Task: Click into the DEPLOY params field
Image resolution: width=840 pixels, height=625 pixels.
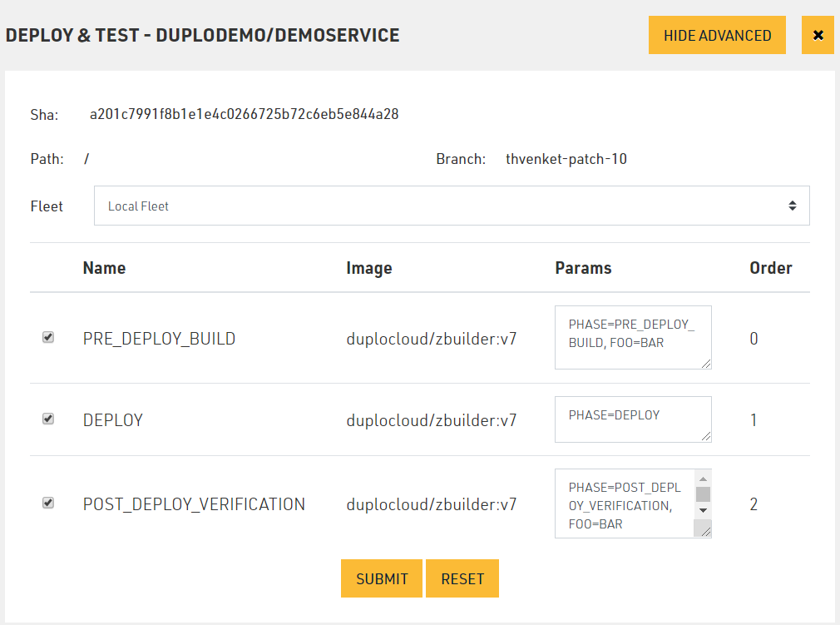Action: pyautogui.click(x=632, y=418)
